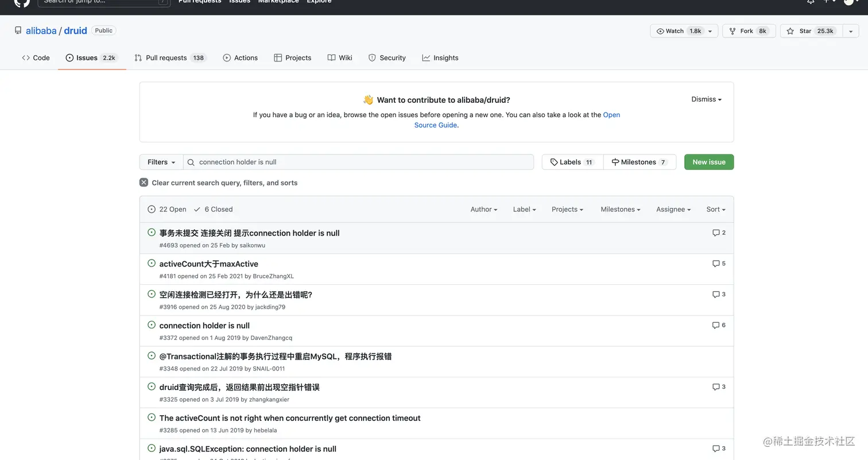Viewport: 868px width, 460px height.
Task: Open issue 'The activeCount is not right when concurrently'
Action: (290, 418)
